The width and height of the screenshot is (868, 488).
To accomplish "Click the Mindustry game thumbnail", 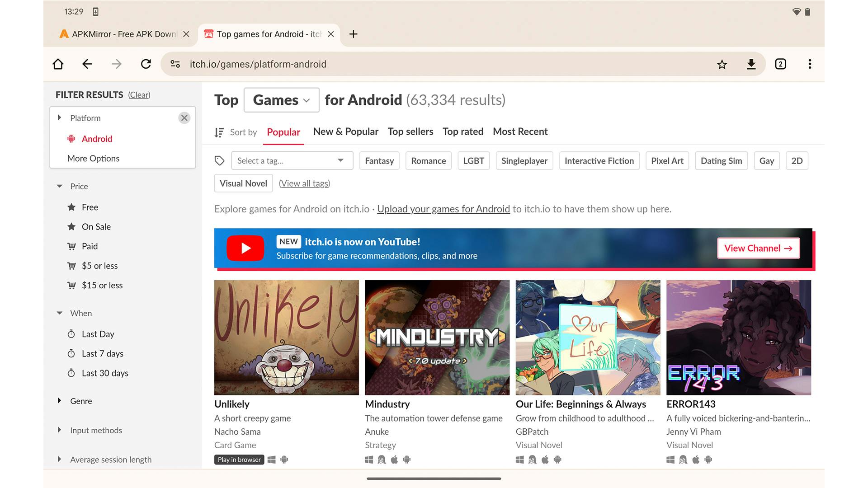I will click(437, 337).
